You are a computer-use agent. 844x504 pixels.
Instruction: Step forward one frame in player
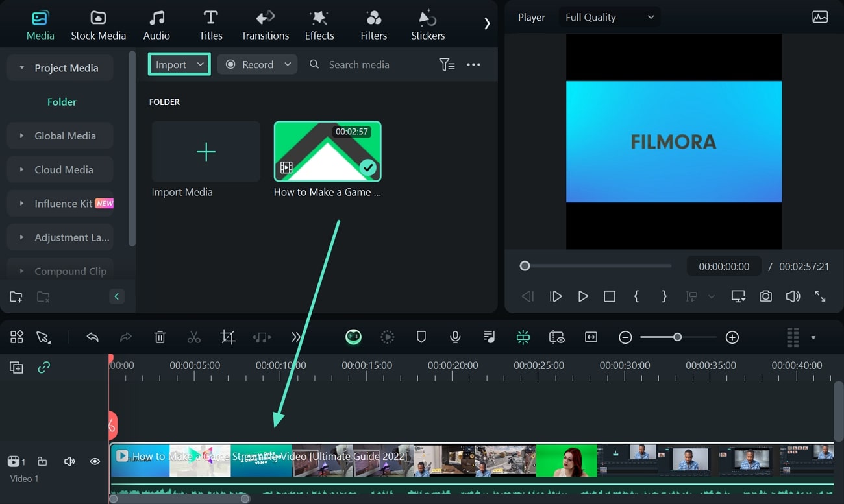556,296
